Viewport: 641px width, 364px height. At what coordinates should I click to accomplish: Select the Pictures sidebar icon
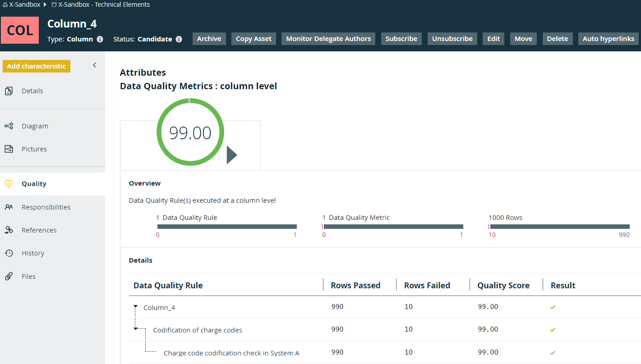pyautogui.click(x=9, y=149)
